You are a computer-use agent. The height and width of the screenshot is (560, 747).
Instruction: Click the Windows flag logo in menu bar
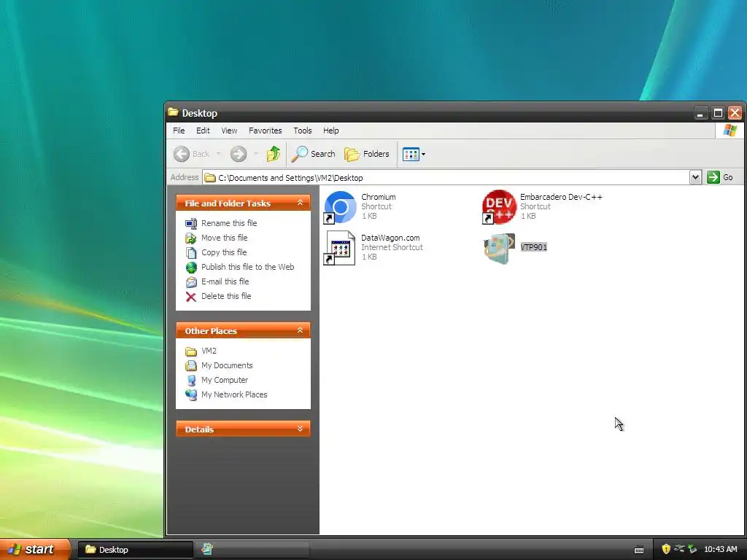(x=729, y=131)
